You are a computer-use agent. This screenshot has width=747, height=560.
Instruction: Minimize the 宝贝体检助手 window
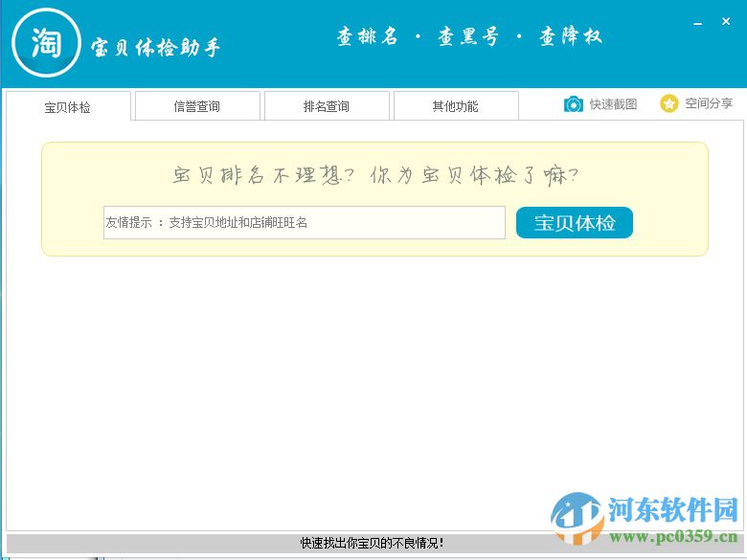698,22
